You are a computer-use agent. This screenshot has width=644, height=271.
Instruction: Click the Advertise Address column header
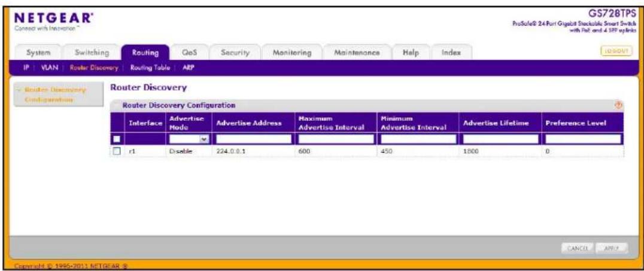253,123
